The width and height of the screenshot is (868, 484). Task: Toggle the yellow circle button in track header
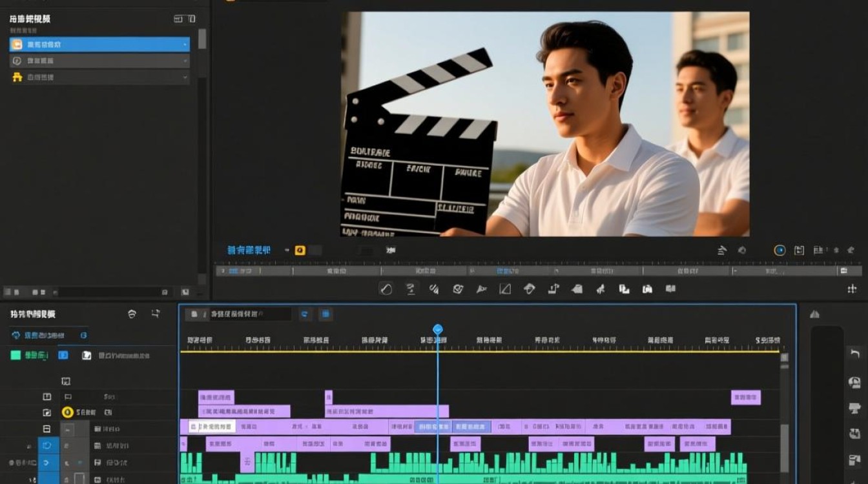coord(67,412)
